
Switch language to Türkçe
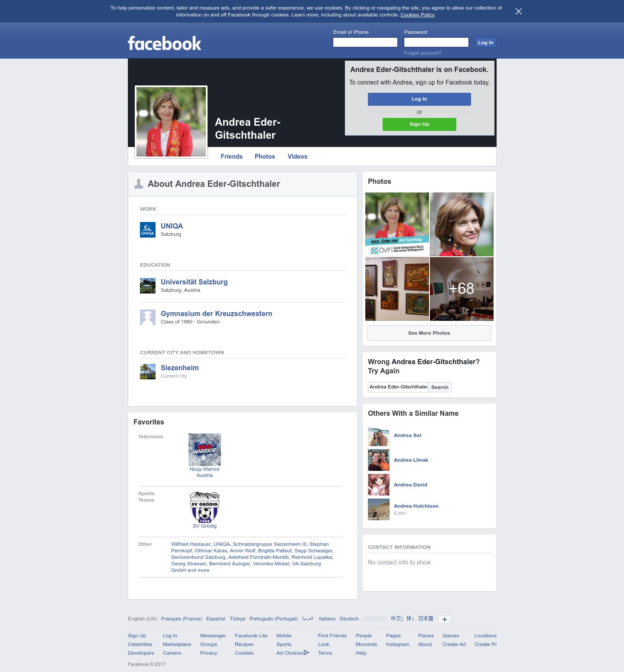point(237,619)
